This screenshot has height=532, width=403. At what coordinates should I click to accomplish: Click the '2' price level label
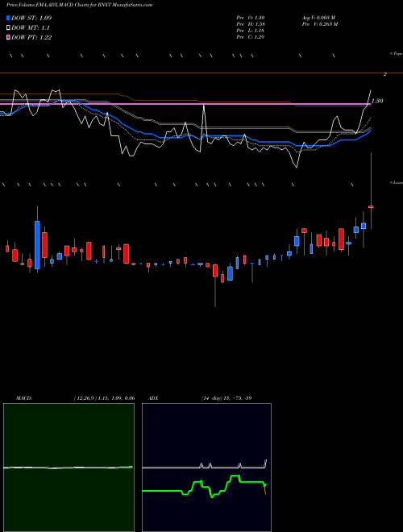tap(385, 73)
